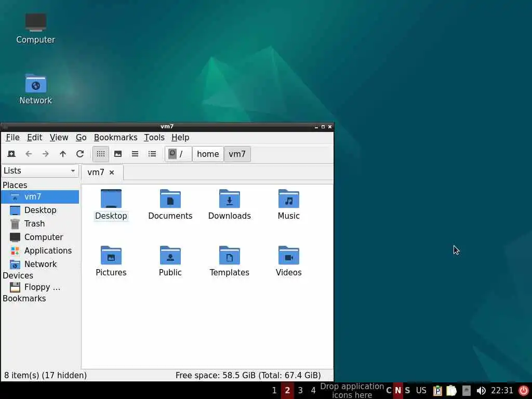Select the Public folder icon
This screenshot has height=399, width=532.
pyautogui.click(x=170, y=262)
